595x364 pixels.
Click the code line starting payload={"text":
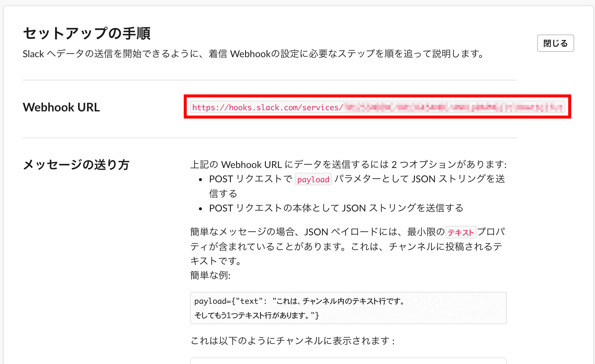pyautogui.click(x=299, y=301)
